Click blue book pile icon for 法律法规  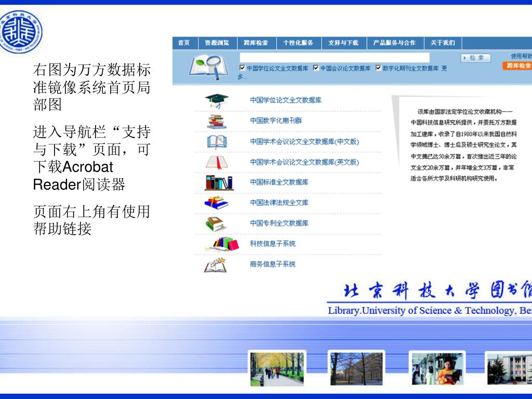[x=217, y=203]
